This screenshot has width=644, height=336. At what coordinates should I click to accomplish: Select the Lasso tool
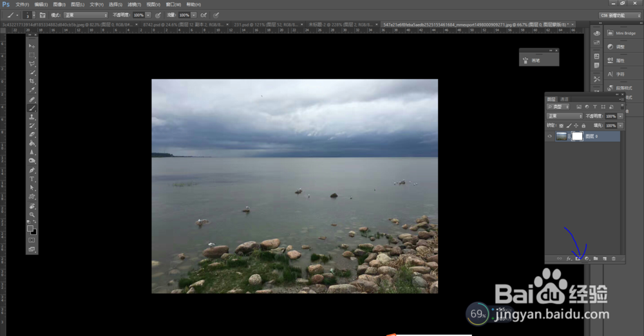click(32, 64)
